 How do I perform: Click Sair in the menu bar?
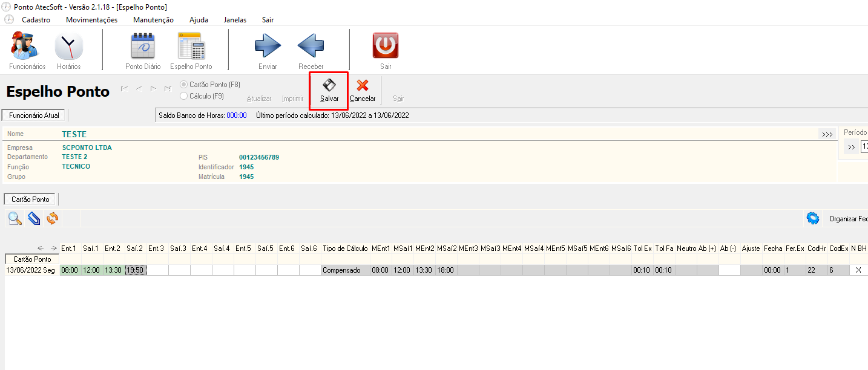268,19
